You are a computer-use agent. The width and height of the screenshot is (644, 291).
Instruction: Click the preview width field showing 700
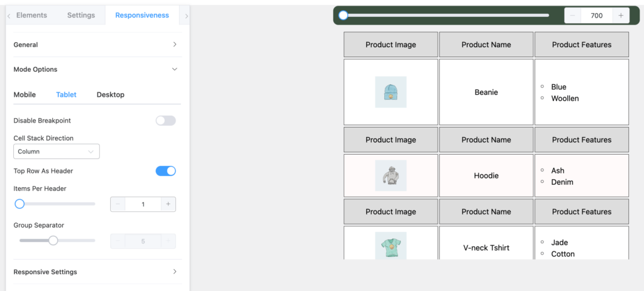point(596,16)
